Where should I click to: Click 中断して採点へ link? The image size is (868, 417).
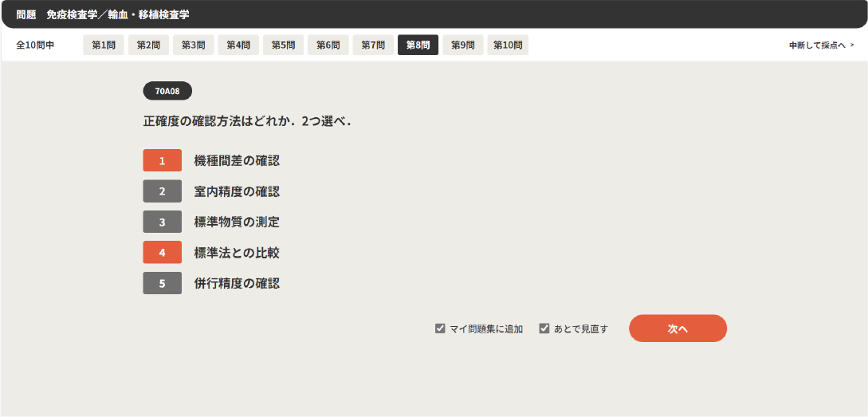click(x=821, y=45)
